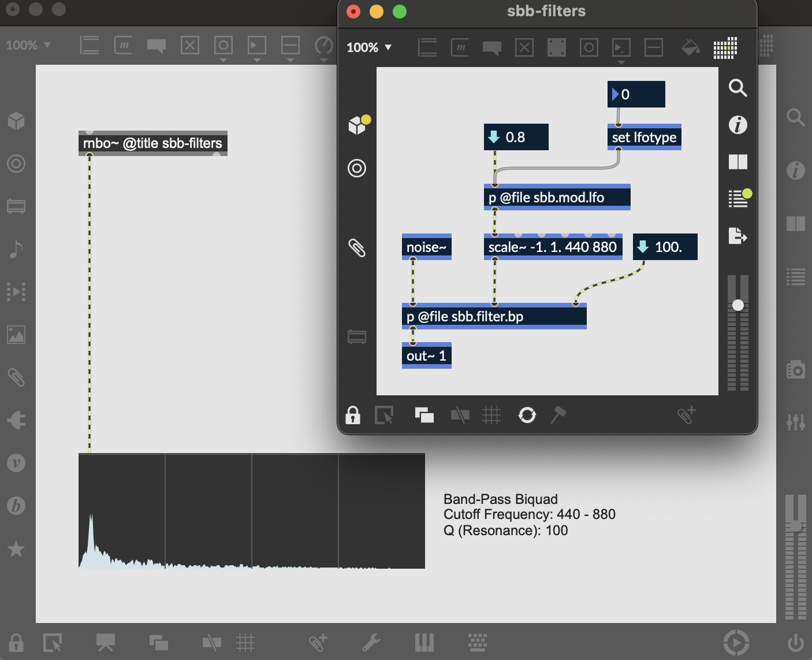Select the out~ 1 object

tap(427, 355)
